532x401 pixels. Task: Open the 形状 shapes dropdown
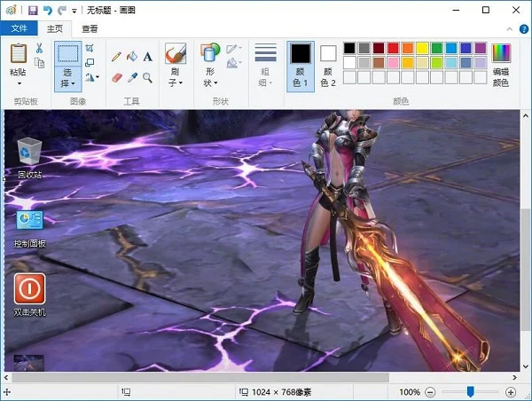tap(209, 77)
